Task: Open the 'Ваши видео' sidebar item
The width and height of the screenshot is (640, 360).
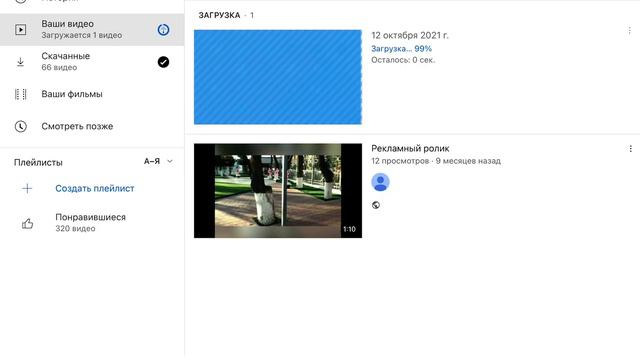Action: [x=92, y=29]
